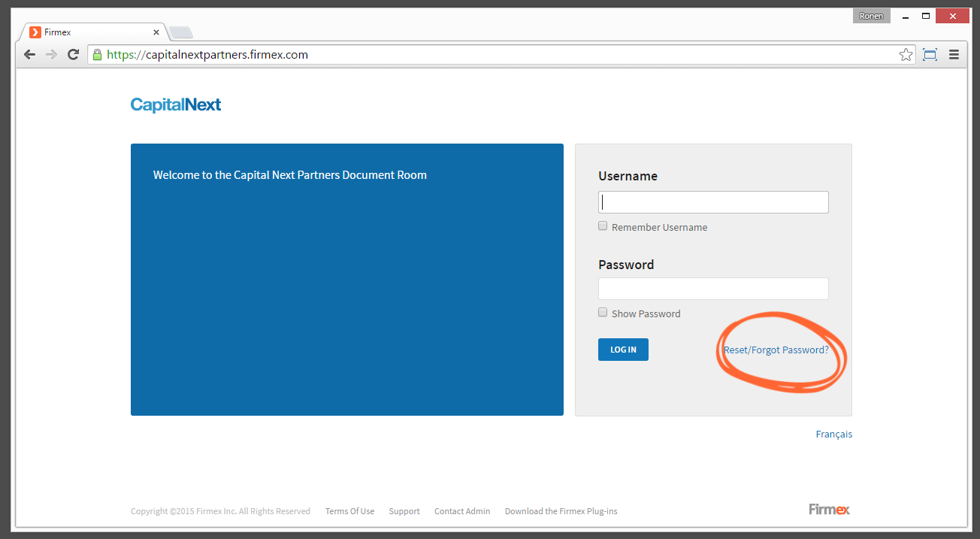
Task: Reload the page with refresh icon
Action: (x=73, y=54)
